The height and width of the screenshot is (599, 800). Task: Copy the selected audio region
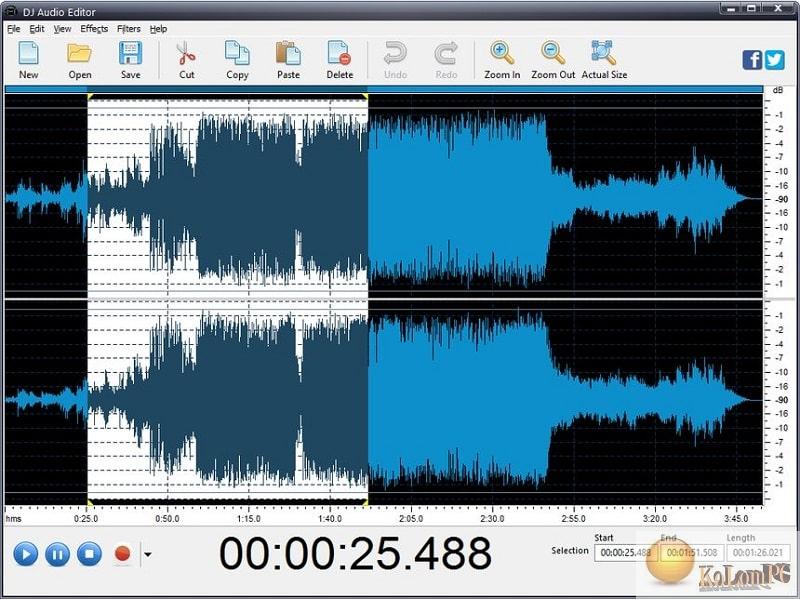click(x=237, y=60)
